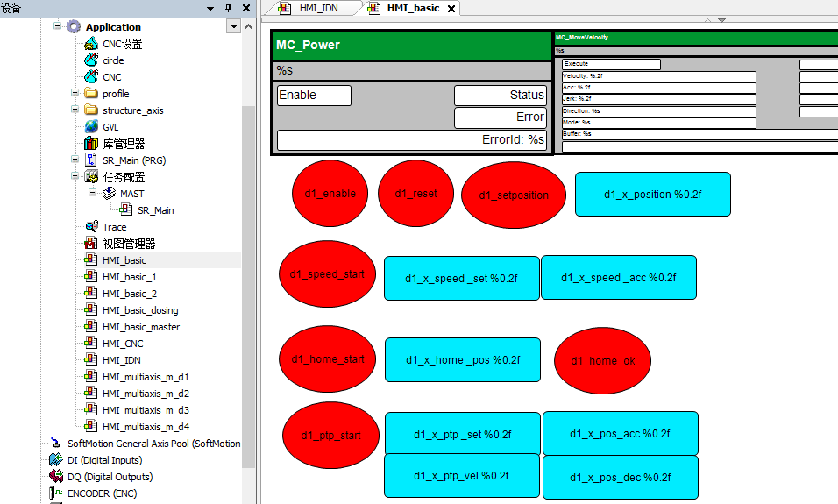Open the 视图管理器 visualization manager icon
The width and height of the screenshot is (838, 504).
pos(91,244)
